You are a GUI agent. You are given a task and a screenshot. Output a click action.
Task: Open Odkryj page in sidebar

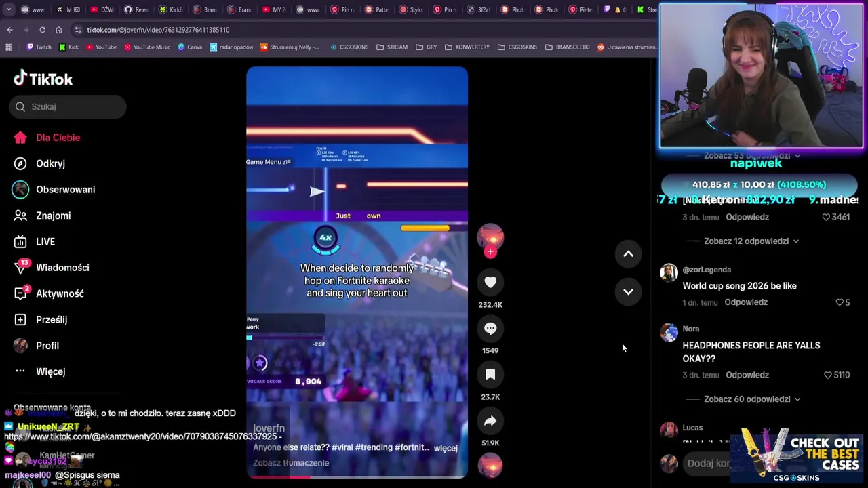point(41,163)
